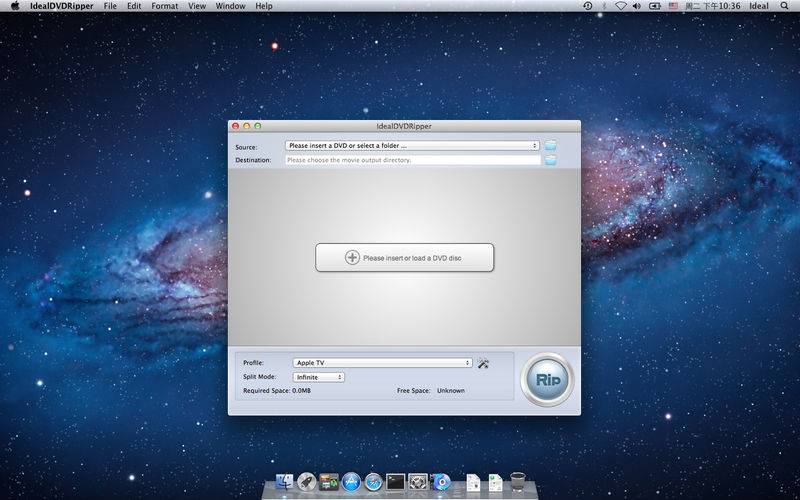Screen dimensions: 800x500
Task: Open Launchpad rocket icon in Dock
Action: 307,482
